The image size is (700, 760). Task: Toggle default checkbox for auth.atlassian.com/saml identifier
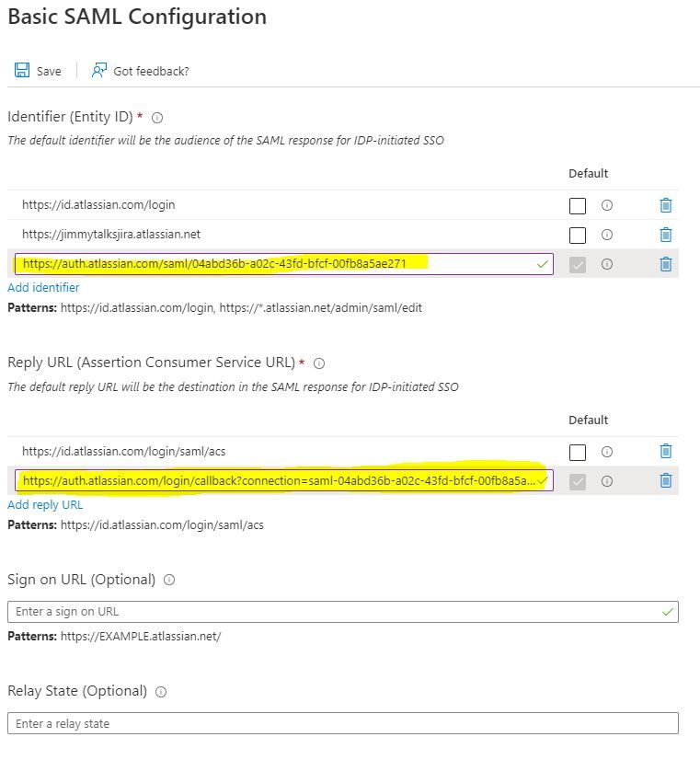coord(577,265)
